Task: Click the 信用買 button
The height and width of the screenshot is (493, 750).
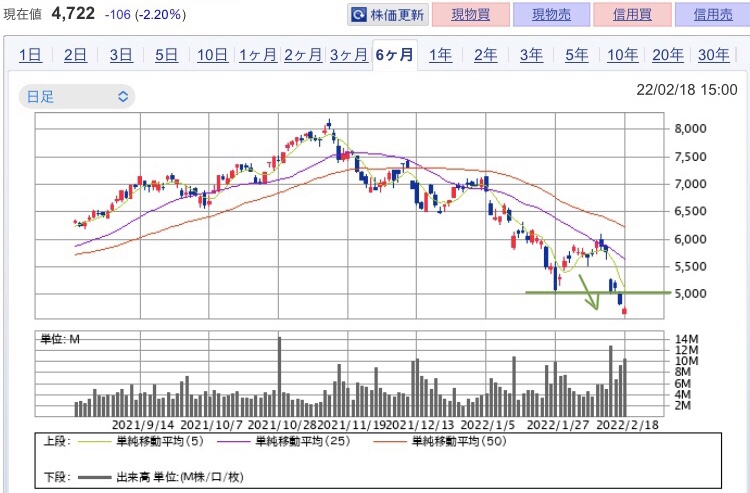Action: (632, 14)
